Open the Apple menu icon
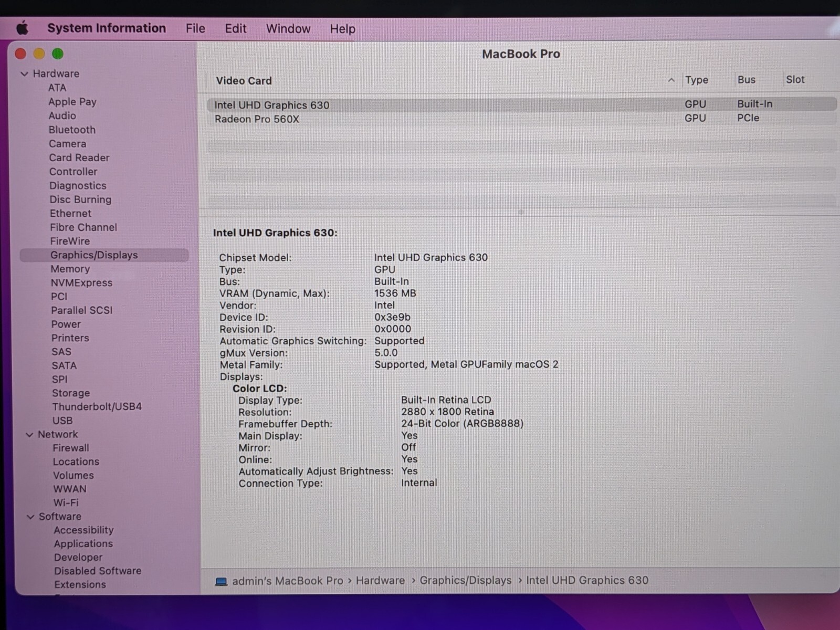 coord(22,28)
